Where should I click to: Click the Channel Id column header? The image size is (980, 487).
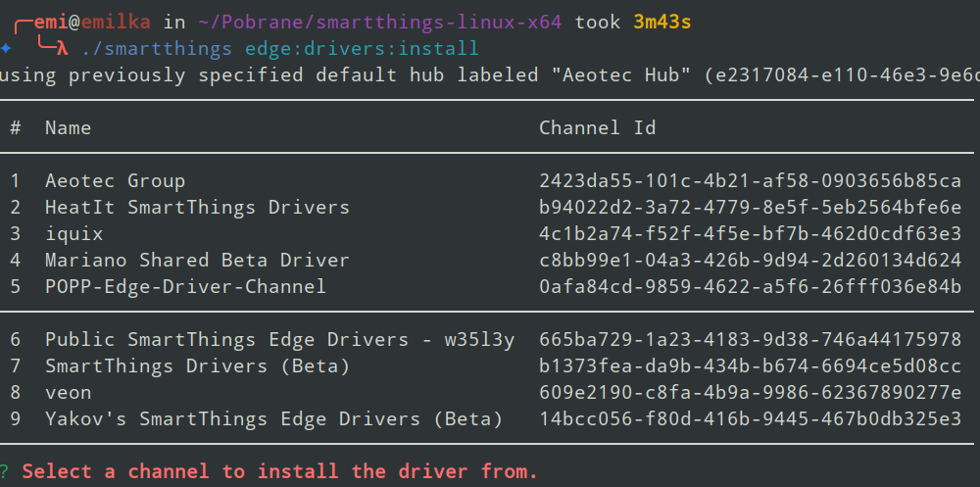(598, 128)
